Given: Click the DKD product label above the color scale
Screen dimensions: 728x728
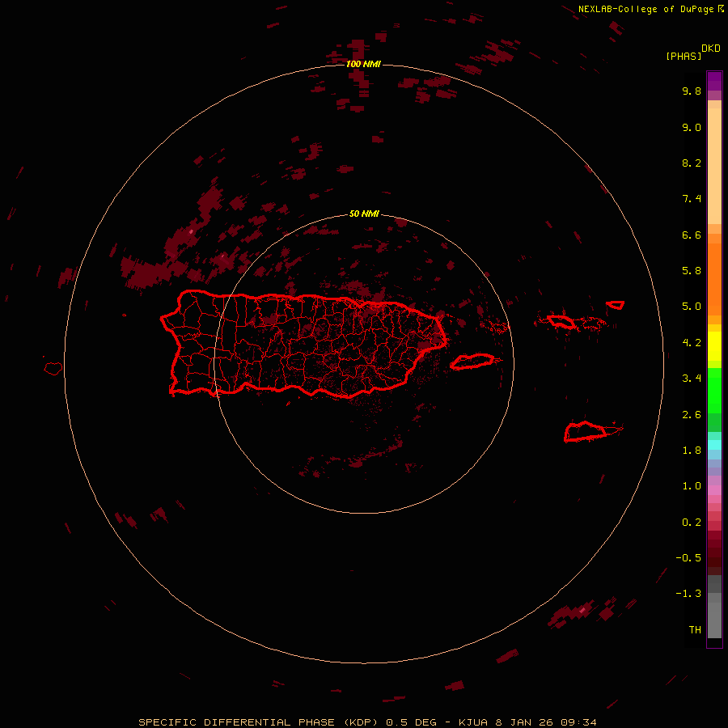Looking at the screenshot, I should [711, 49].
